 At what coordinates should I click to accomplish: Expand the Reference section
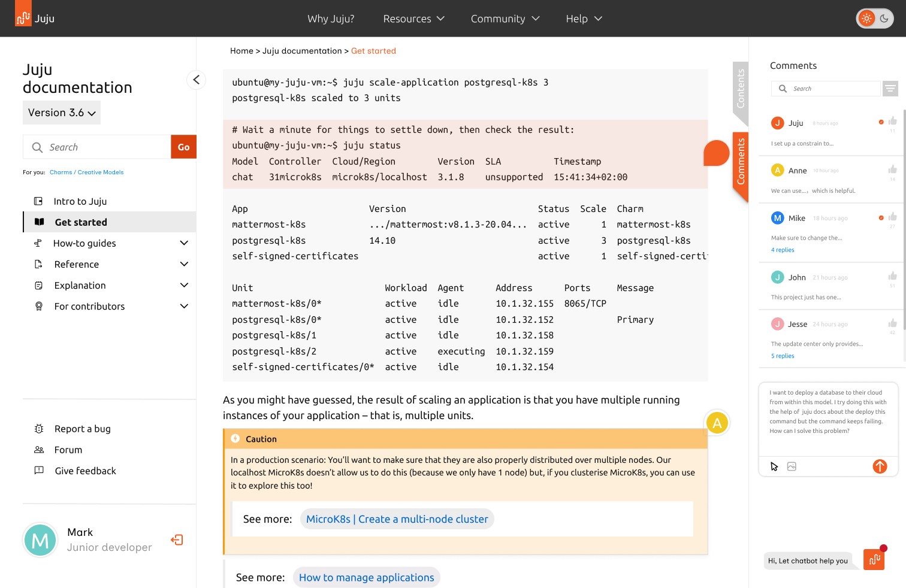[184, 264]
